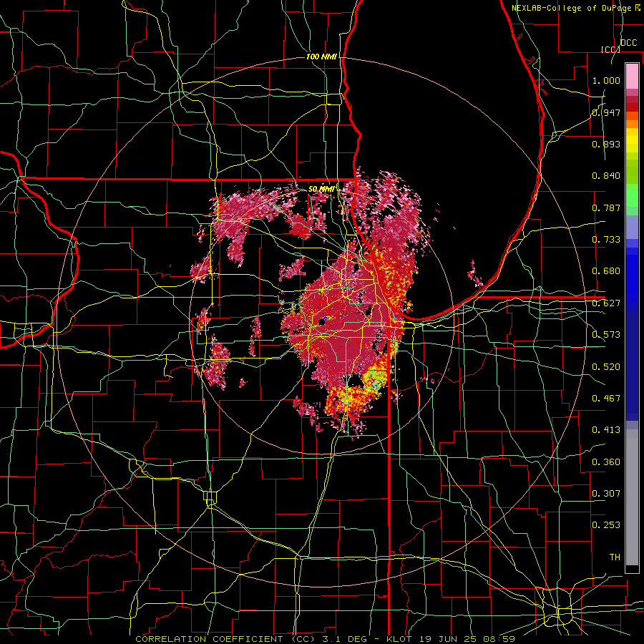This screenshot has width=644, height=644.
Task: Click the DCC label above the color bar
Action: [628, 43]
